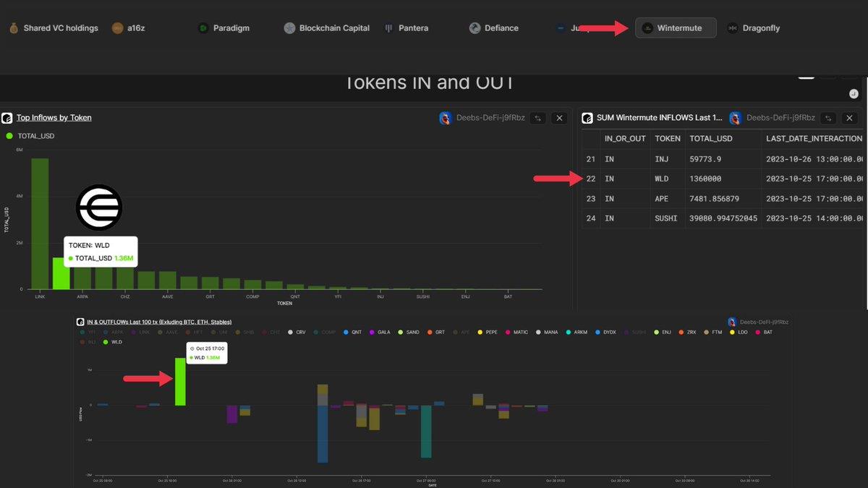The image size is (868, 488).
Task: Close the Top Inflows by Token panel
Action: click(x=559, y=118)
